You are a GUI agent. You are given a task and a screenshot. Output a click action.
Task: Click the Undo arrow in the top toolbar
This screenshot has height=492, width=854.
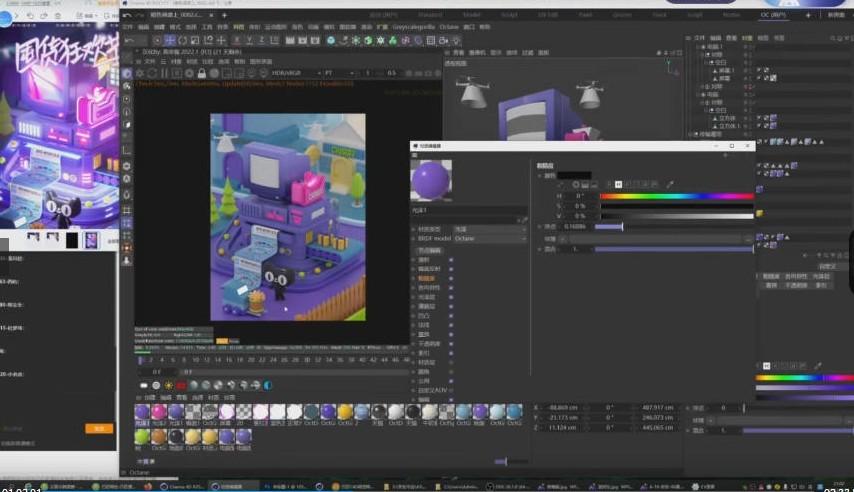129,40
